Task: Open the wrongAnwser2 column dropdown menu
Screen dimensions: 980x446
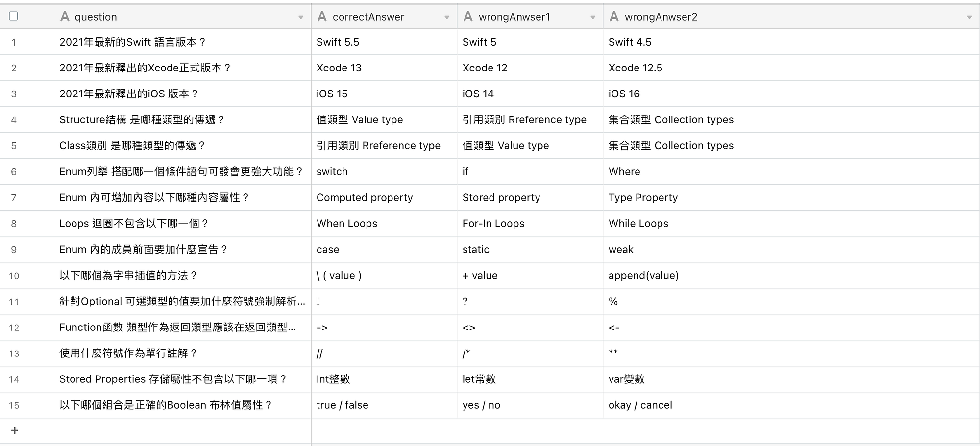Action: 968,17
